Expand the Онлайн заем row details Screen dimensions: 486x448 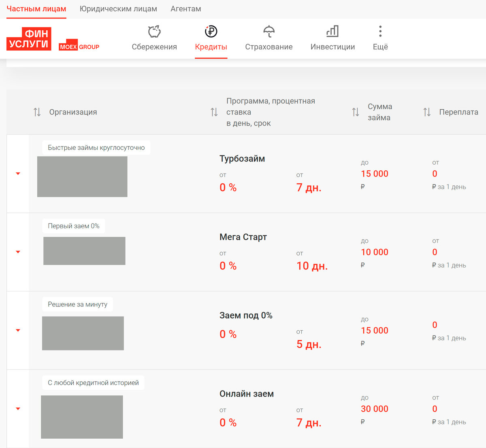18,409
